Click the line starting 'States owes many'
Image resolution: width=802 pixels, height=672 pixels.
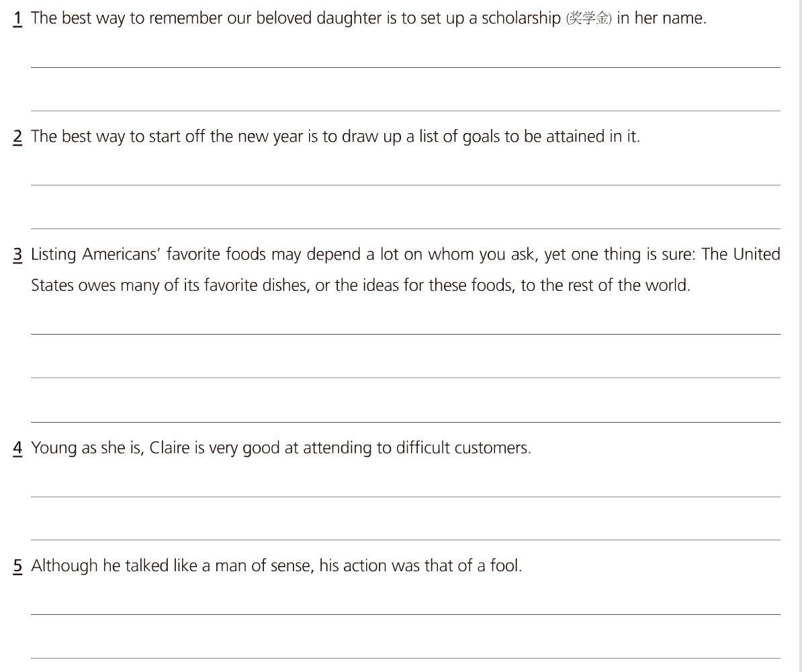(361, 286)
